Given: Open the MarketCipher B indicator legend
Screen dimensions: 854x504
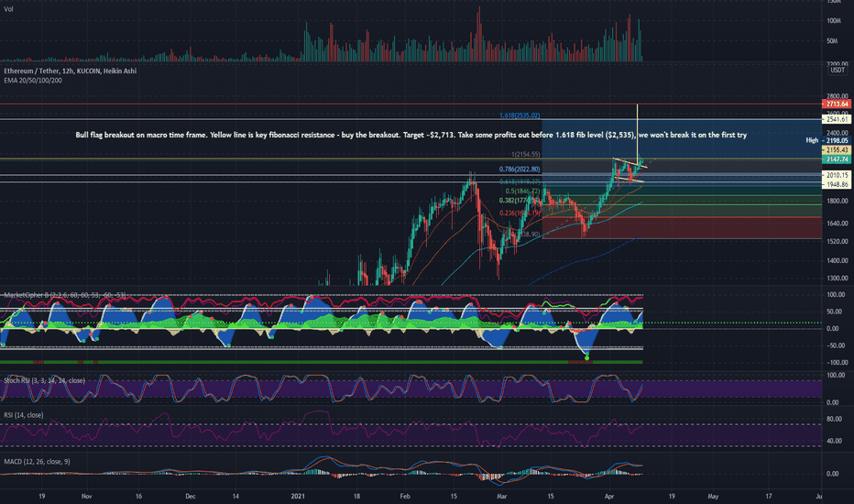Looking at the screenshot, I should [65, 295].
